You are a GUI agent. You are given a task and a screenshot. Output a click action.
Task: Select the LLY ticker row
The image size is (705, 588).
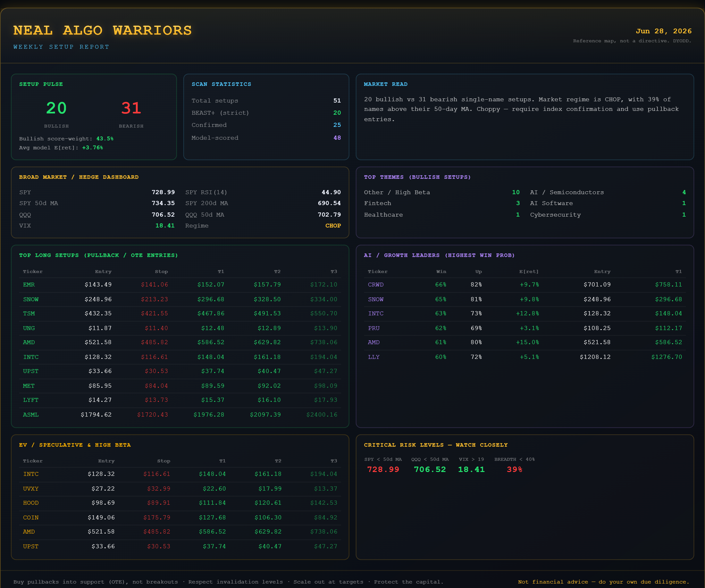(x=525, y=357)
